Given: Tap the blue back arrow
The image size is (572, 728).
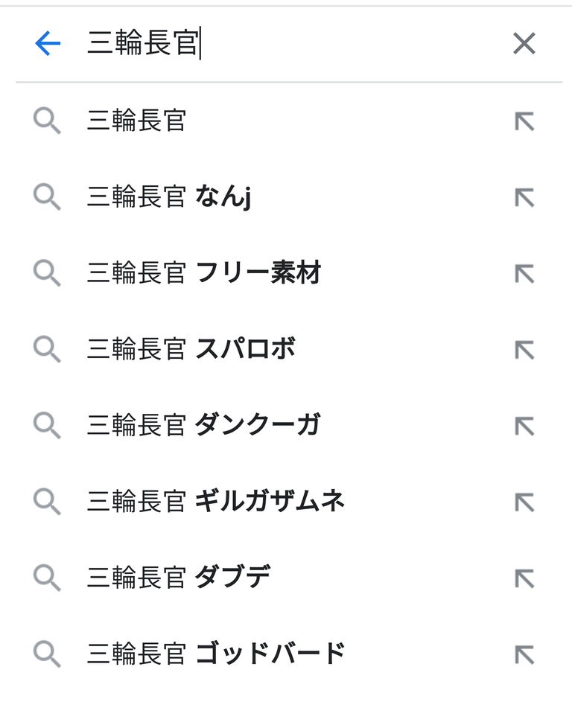Looking at the screenshot, I should coord(48,45).
